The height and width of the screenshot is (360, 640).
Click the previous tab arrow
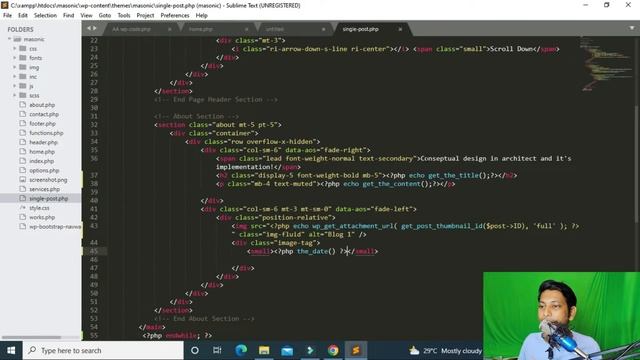[89, 28]
